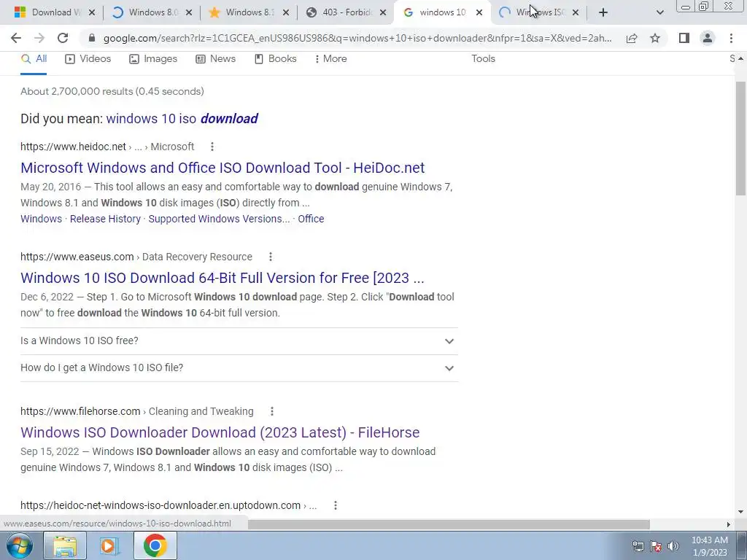Screen dimensions: 747x560
Task: Open Chrome's three-dot menu
Action: click(731, 38)
